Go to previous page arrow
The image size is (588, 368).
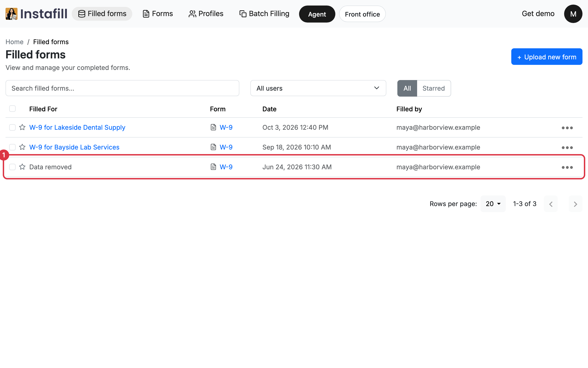(x=551, y=204)
